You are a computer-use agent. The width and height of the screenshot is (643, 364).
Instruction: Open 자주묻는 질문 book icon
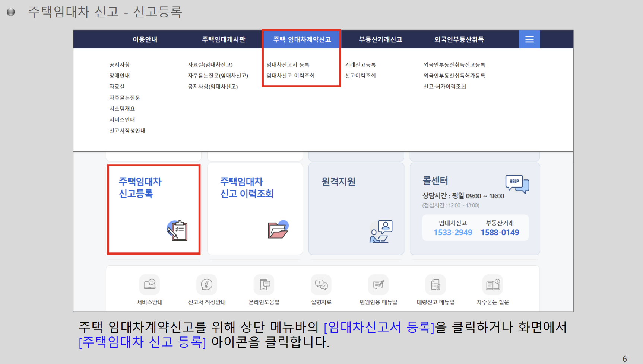coord(493,284)
